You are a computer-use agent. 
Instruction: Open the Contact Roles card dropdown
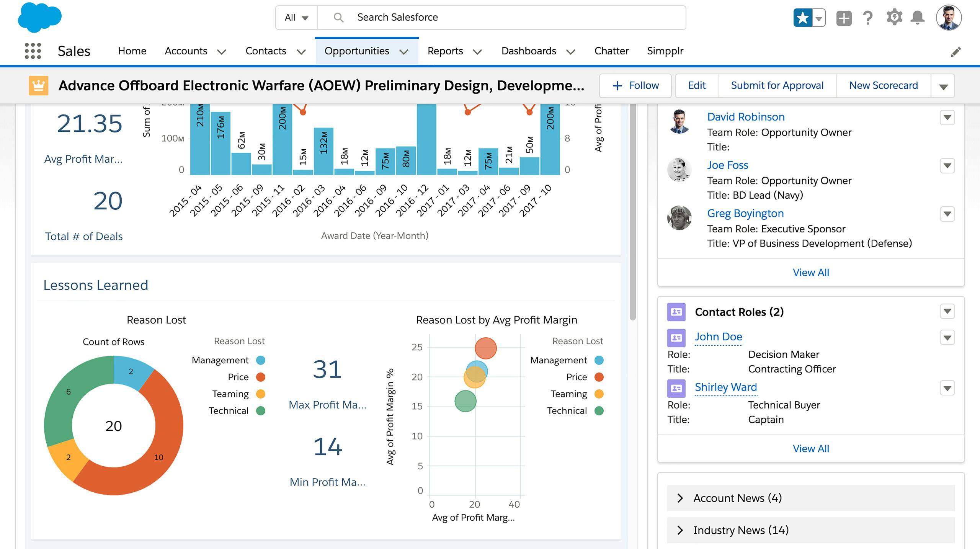coord(947,311)
